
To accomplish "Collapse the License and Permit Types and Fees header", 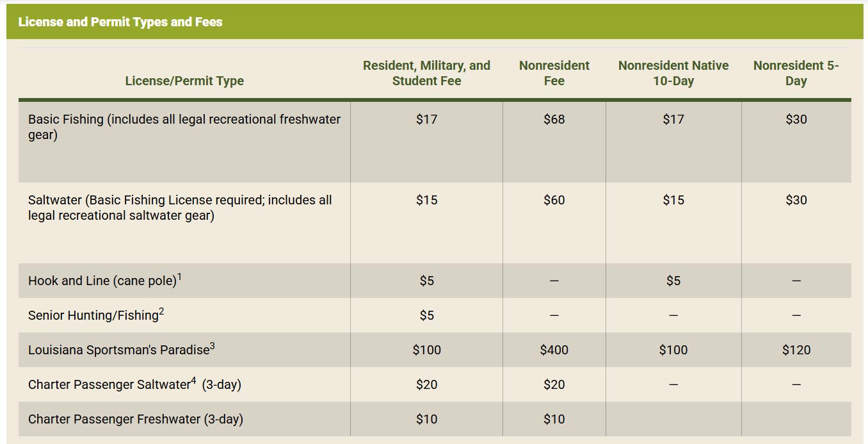I will pyautogui.click(x=120, y=22).
